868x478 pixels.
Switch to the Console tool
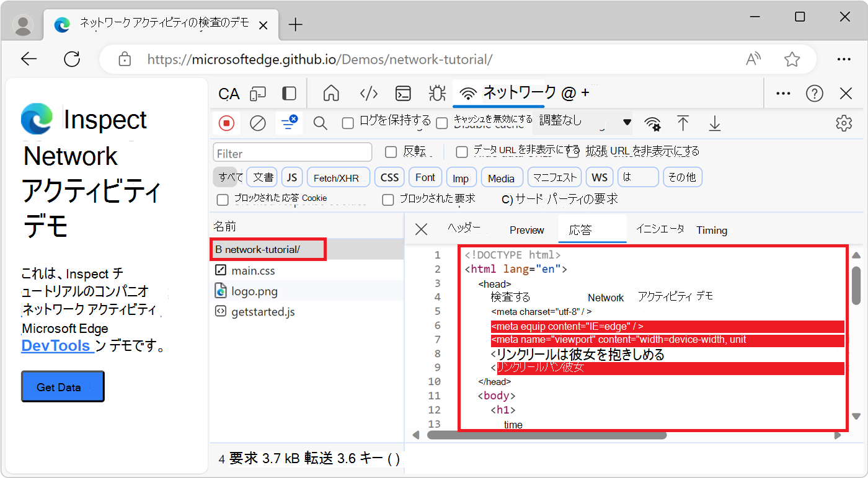(x=403, y=92)
